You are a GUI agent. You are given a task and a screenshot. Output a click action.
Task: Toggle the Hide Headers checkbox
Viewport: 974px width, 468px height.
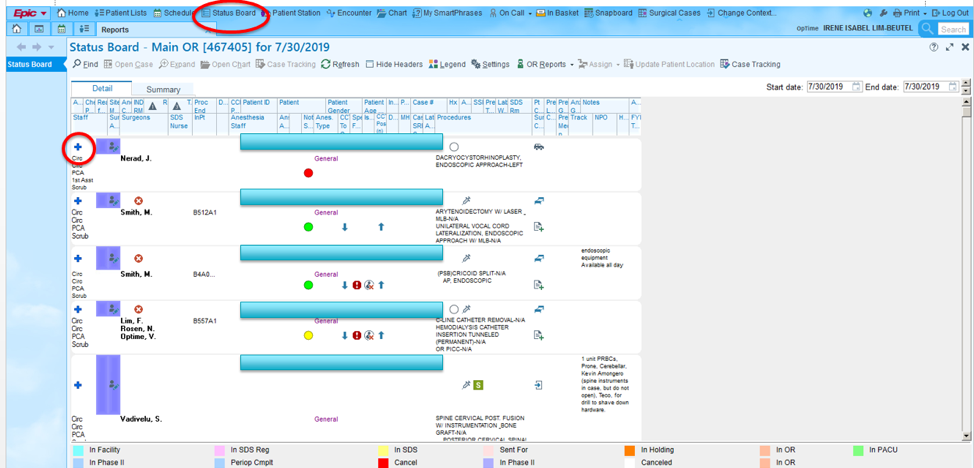(370, 64)
